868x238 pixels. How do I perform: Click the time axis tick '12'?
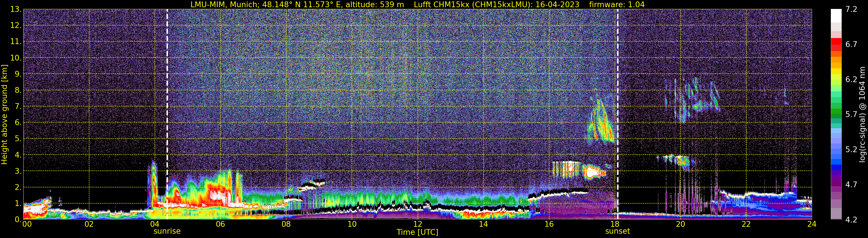[417, 224]
